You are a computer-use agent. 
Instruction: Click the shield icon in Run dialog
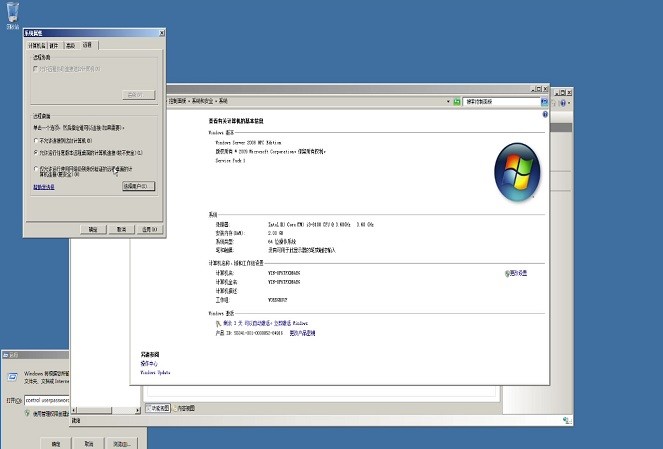(27, 413)
